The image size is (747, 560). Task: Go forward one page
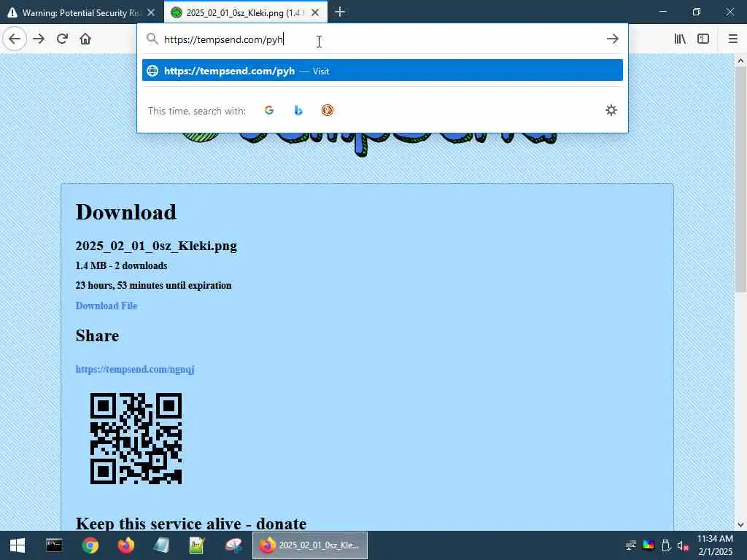tap(39, 39)
